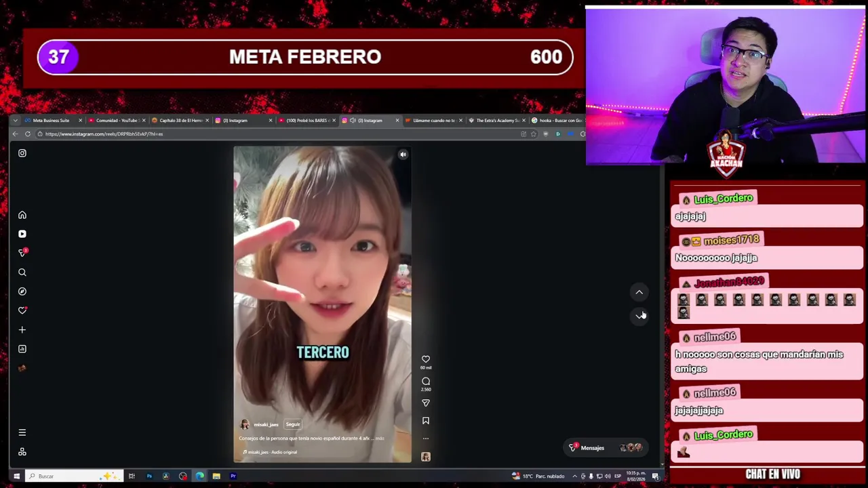Open the Mensajes floating button
This screenshot has width=868, height=488.
(x=606, y=448)
